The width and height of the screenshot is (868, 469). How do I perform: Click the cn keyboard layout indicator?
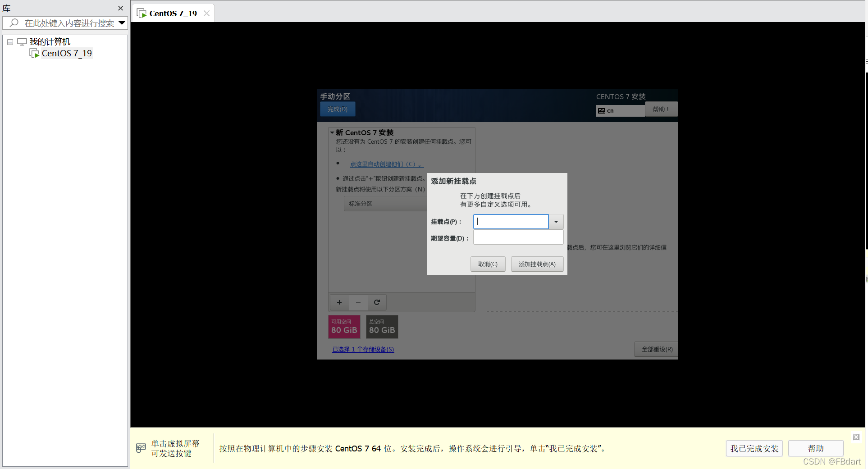point(620,110)
